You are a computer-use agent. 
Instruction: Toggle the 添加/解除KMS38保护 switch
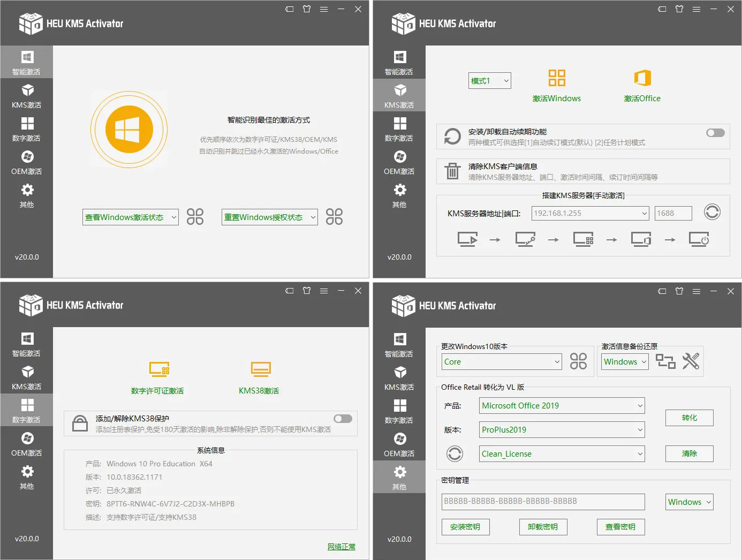343,419
